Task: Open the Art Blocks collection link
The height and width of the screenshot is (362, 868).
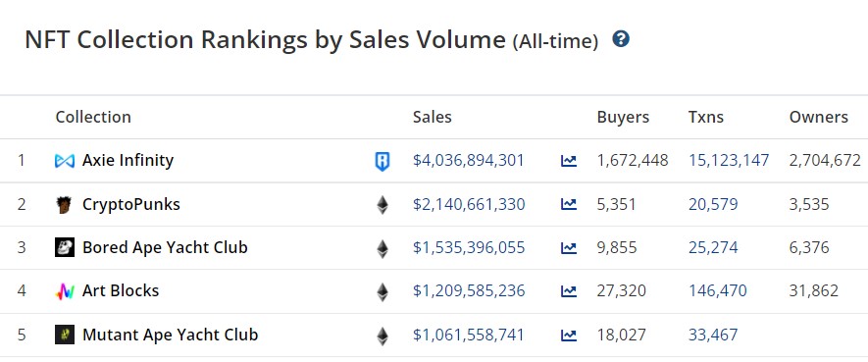Action: 121,290
